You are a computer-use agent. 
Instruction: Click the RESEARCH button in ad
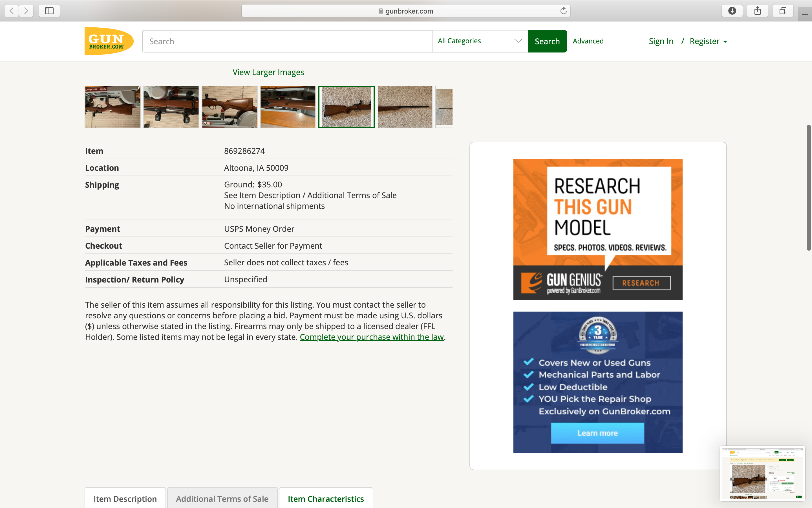(641, 283)
